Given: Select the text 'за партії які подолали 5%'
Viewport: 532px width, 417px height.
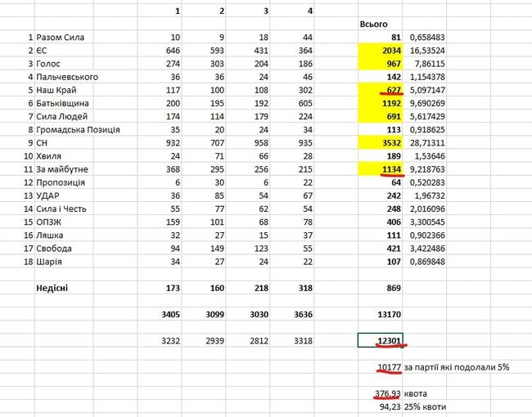Looking at the screenshot, I should [x=457, y=367].
